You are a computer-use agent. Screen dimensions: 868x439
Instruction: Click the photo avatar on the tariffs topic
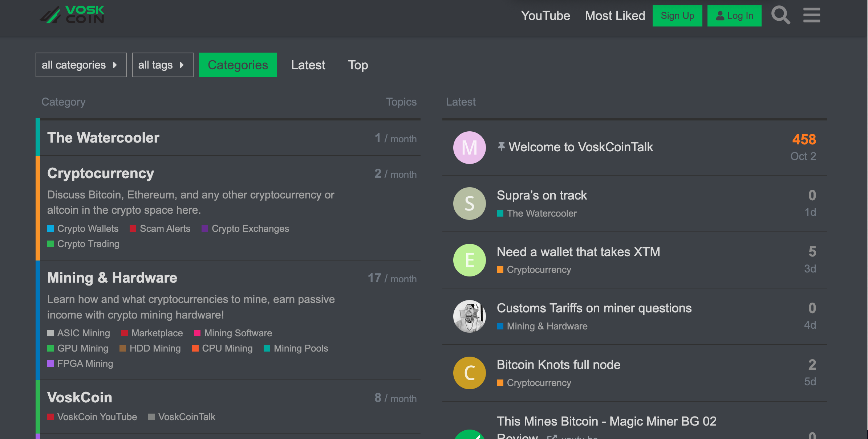pos(469,316)
